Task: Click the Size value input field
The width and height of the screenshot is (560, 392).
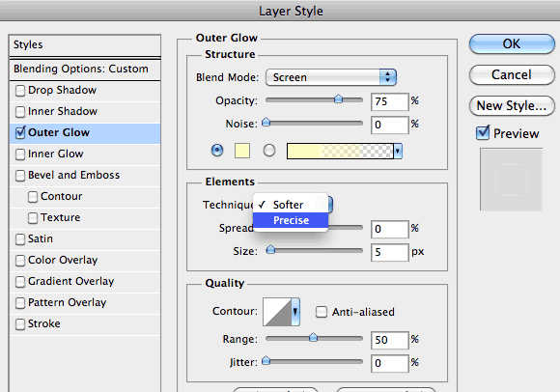Action: point(390,252)
